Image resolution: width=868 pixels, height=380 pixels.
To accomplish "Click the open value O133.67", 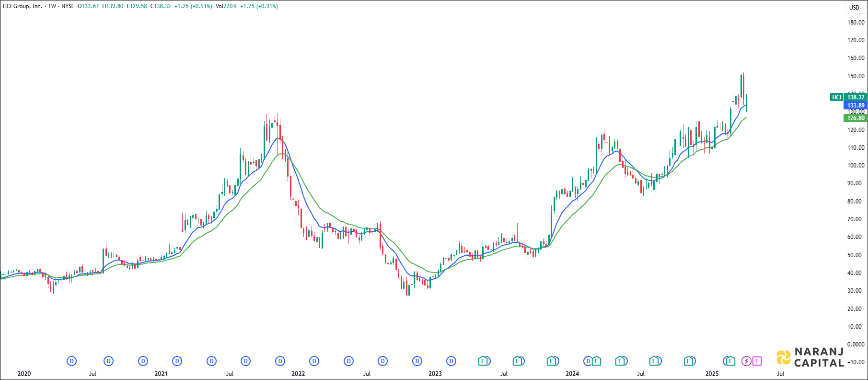I will (89, 6).
